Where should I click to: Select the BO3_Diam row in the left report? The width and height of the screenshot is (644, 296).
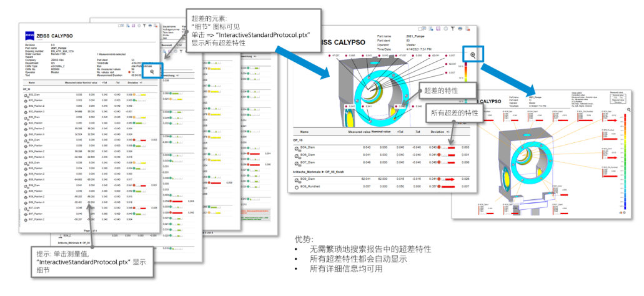pyautogui.click(x=89, y=117)
